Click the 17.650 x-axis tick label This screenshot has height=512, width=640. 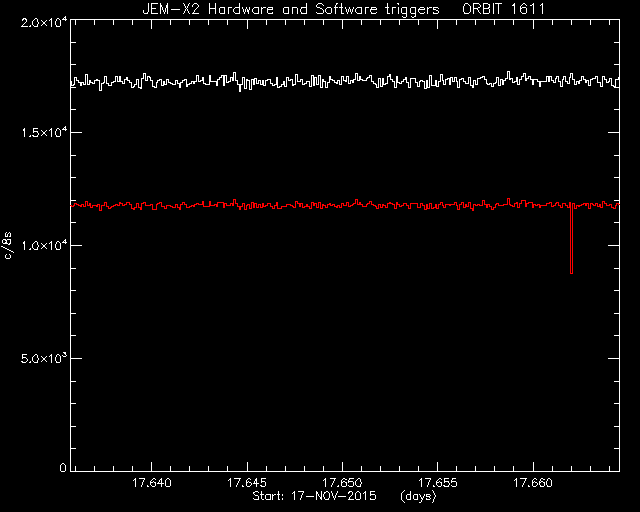342,483
